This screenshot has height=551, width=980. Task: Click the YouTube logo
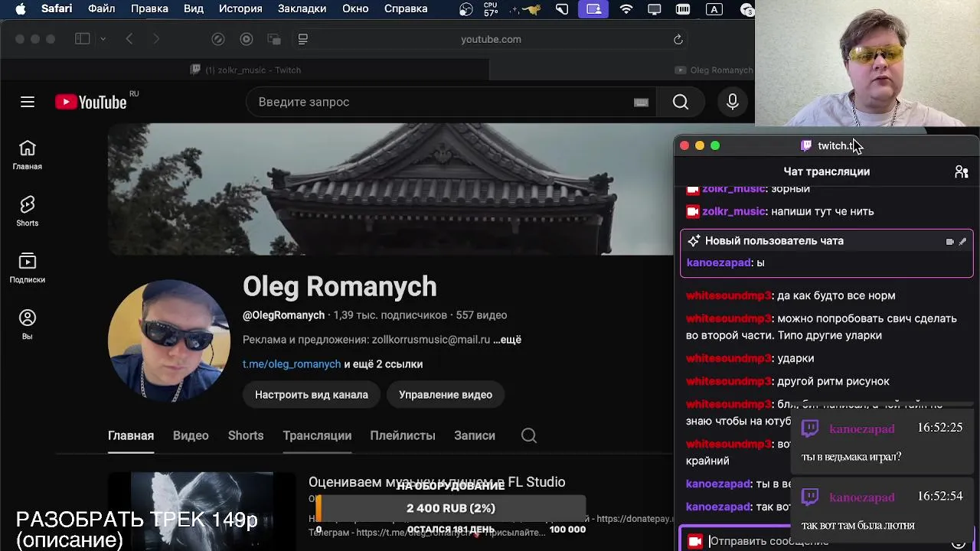tap(91, 102)
